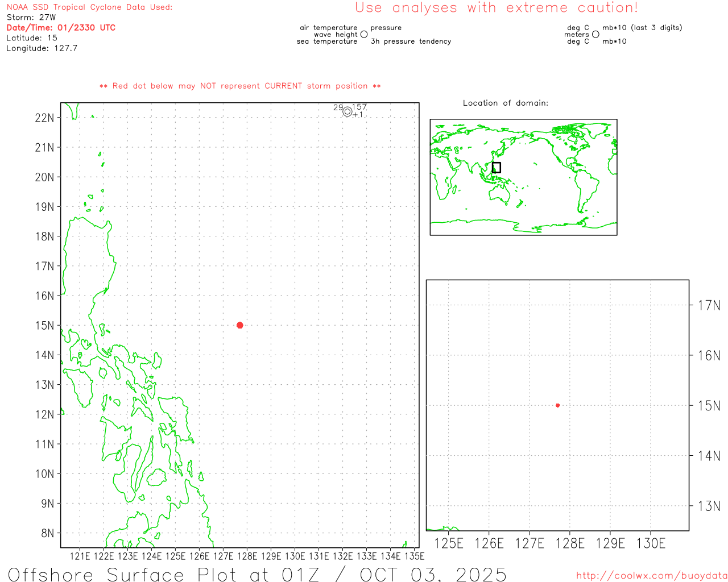Click the NOAA SSD Tropical Cyclone Data heading
Screen dimensions: 728x582
tap(89, 7)
